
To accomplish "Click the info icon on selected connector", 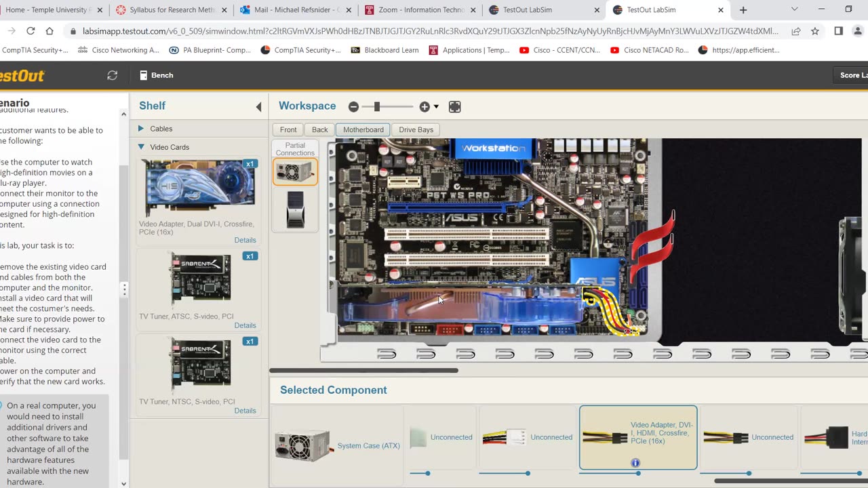I will pyautogui.click(x=635, y=463).
